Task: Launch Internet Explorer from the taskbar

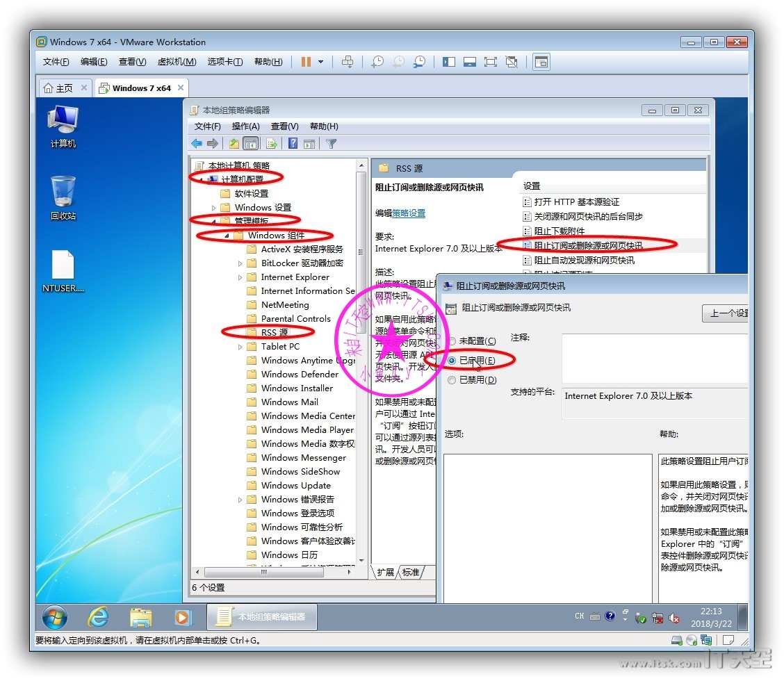Action: click(98, 616)
